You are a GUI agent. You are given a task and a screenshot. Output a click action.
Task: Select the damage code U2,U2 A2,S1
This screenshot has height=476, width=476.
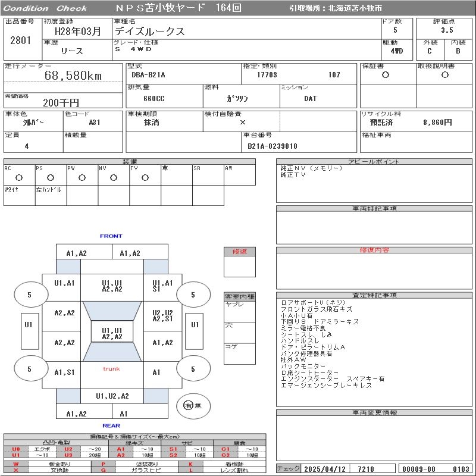pos(162,316)
